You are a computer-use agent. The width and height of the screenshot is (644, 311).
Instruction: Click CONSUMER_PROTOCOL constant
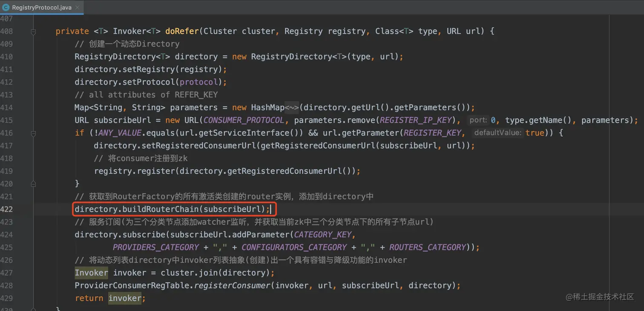coord(244,120)
